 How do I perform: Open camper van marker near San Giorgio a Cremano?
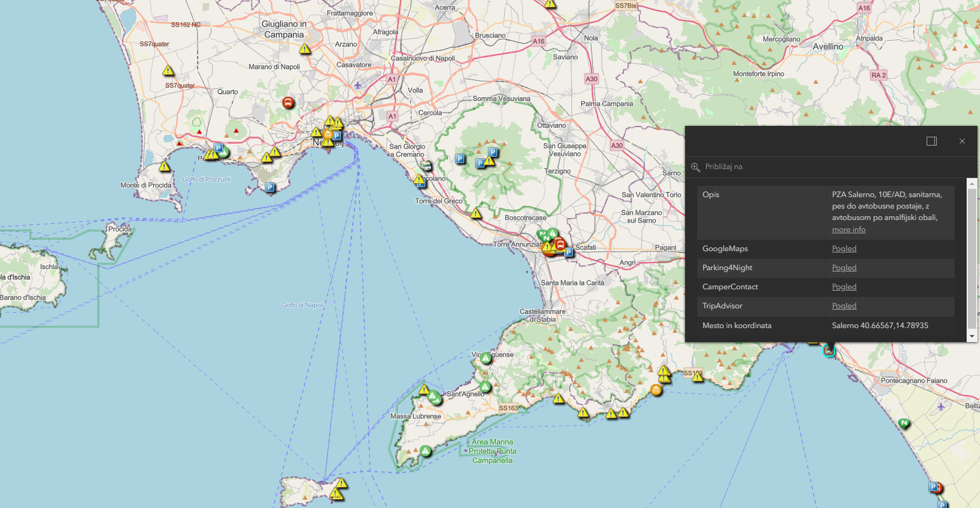426,166
